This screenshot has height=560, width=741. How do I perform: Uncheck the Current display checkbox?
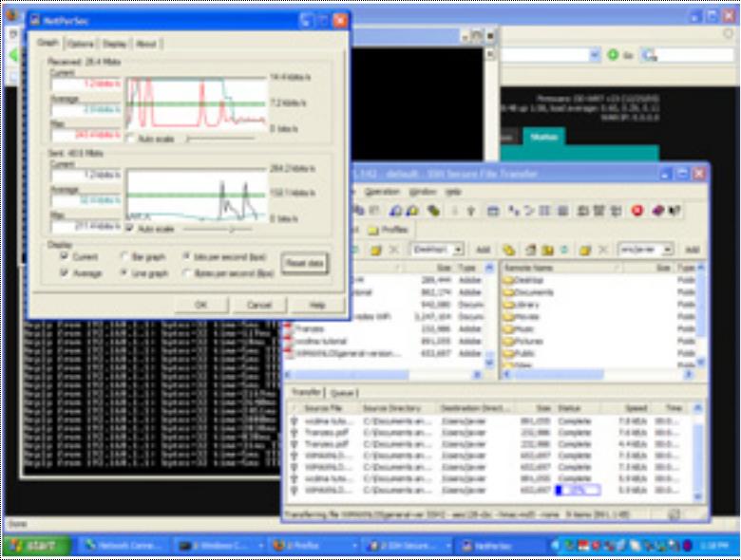[x=65, y=256]
